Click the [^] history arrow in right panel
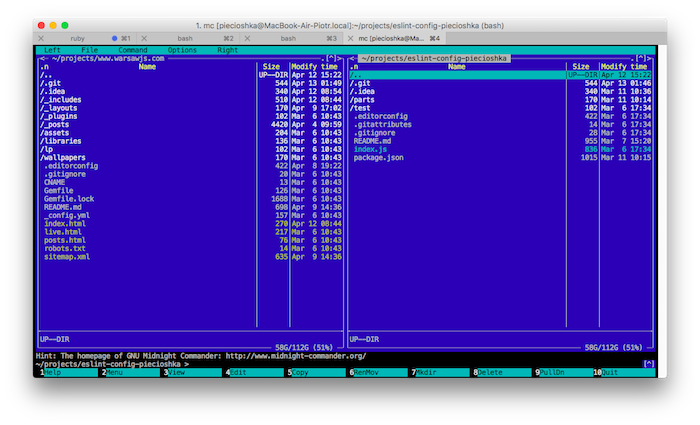 coord(643,59)
